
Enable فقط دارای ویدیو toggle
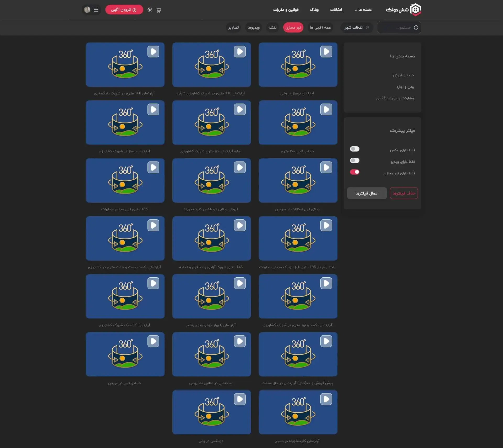point(354,160)
